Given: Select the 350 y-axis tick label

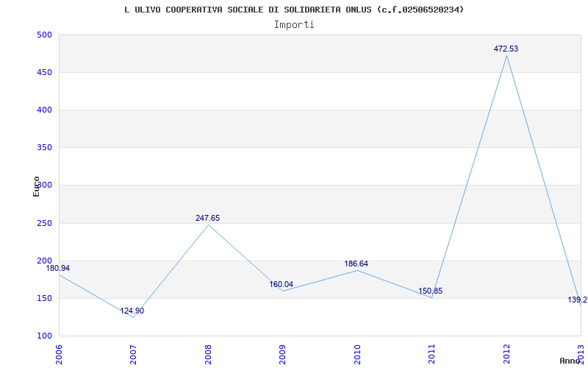Looking at the screenshot, I should pyautogui.click(x=44, y=147).
